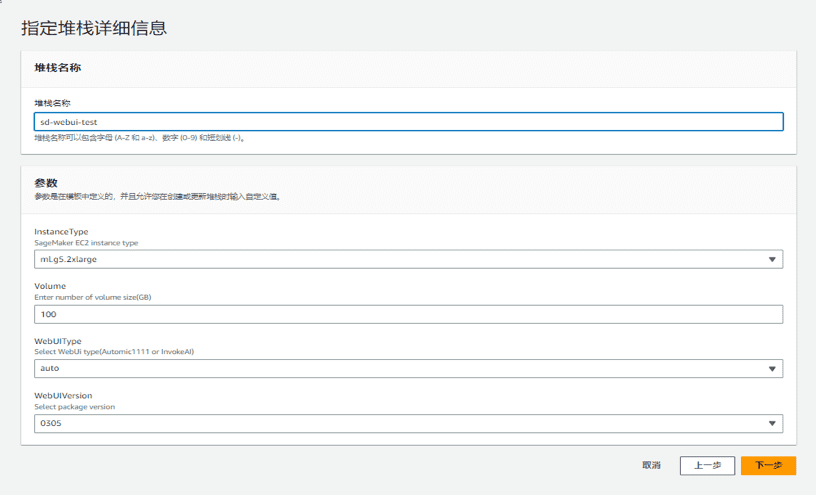Screen dimensions: 816x495
Task: Click the 指定堆栈详细信息 page heading
Action: 94,28
